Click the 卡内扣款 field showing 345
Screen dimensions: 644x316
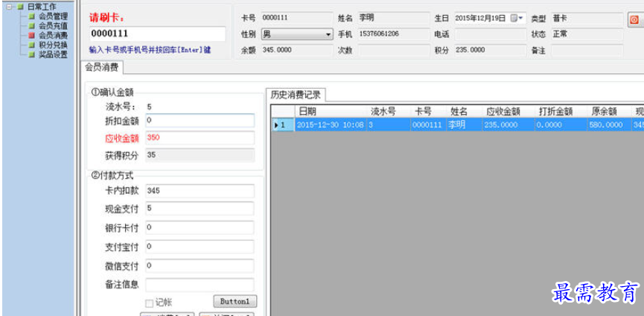(x=200, y=191)
